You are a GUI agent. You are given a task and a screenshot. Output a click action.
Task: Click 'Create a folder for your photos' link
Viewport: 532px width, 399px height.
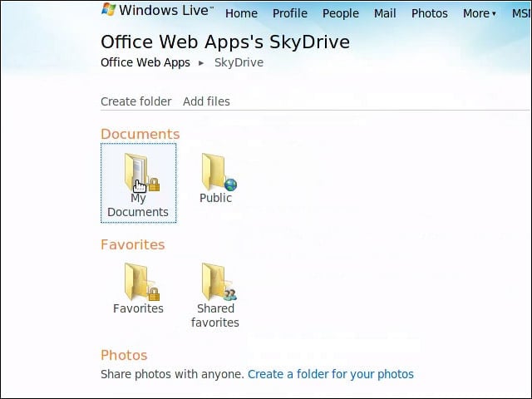click(331, 374)
